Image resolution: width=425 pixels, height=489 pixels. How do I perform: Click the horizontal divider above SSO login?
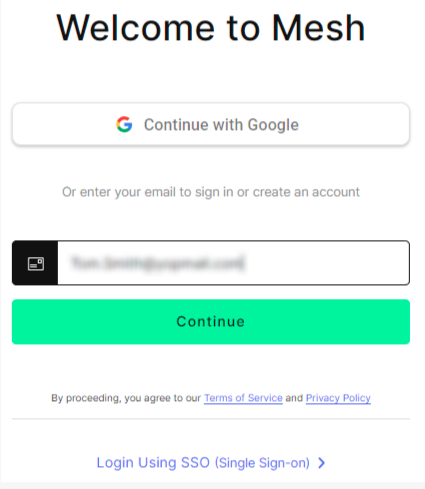pyautogui.click(x=211, y=419)
